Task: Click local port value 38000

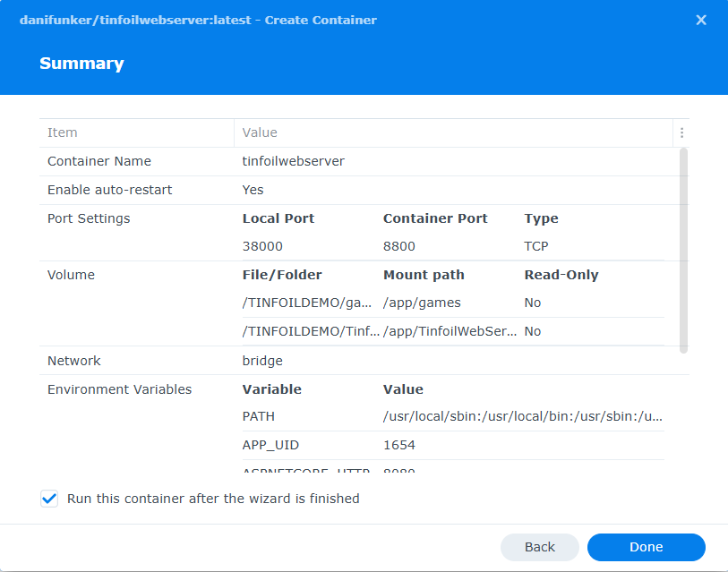Action: pos(261,246)
